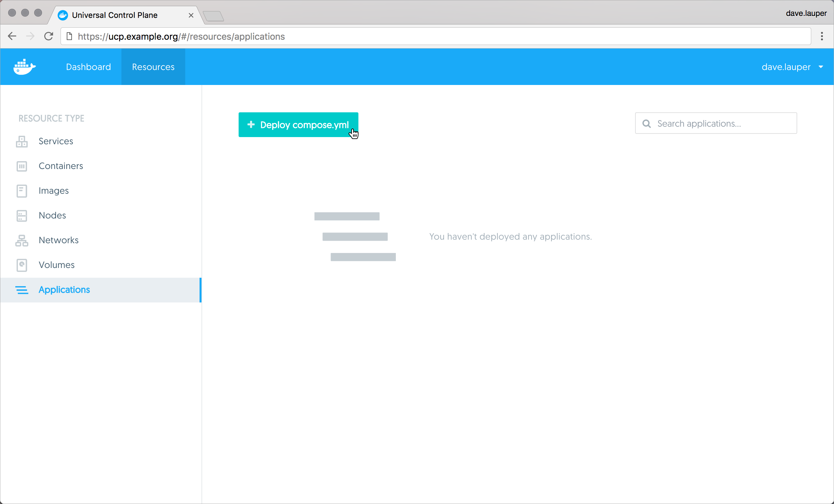This screenshot has height=504, width=834.
Task: Click the Networks sidebar icon
Action: pyautogui.click(x=22, y=240)
